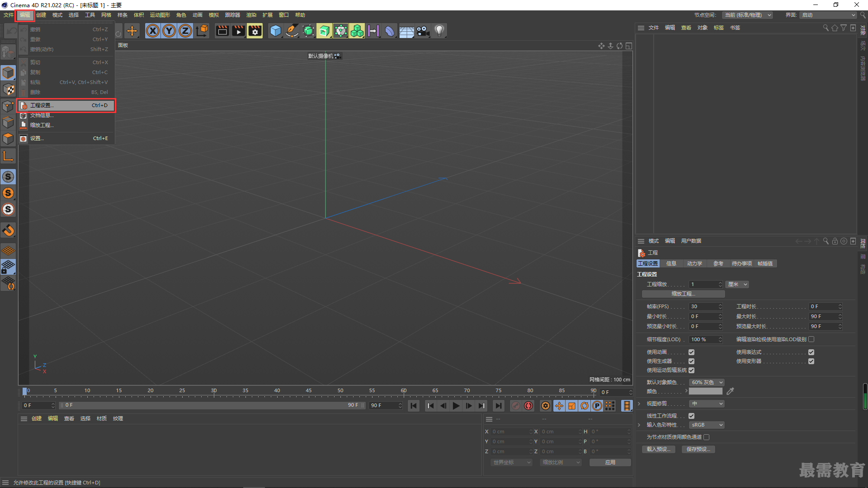
Task: Toggle 使用运动剪辑系统 checkbox
Action: point(691,371)
